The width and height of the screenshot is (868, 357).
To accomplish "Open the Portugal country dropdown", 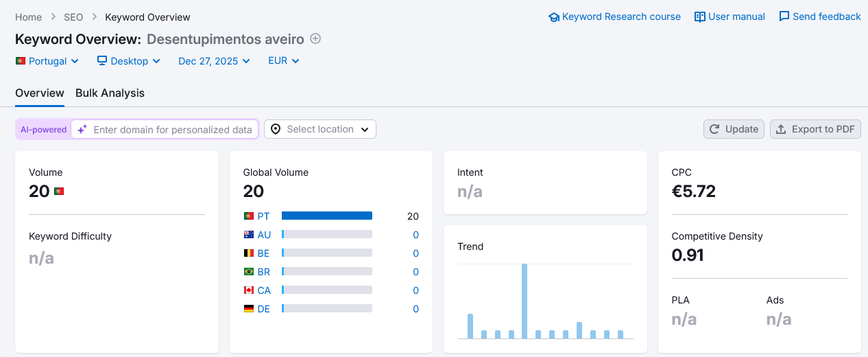I will [x=47, y=61].
